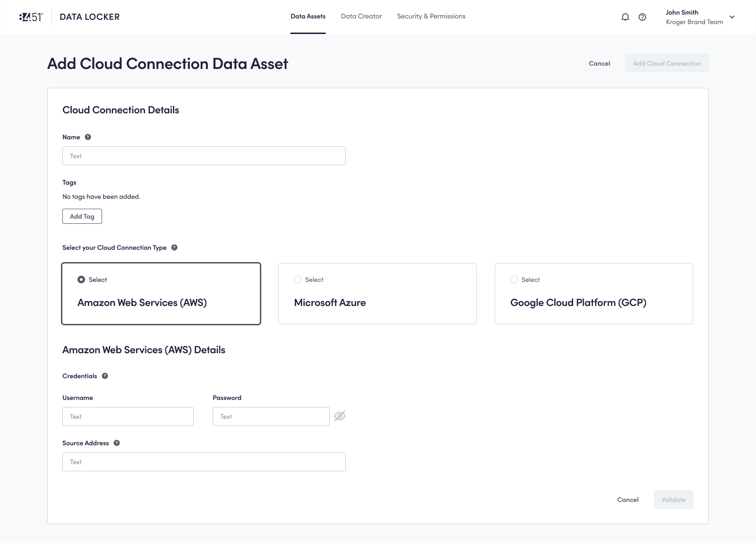Show help icon next to Credentials
Image resolution: width=756 pixels, height=543 pixels.
(105, 376)
